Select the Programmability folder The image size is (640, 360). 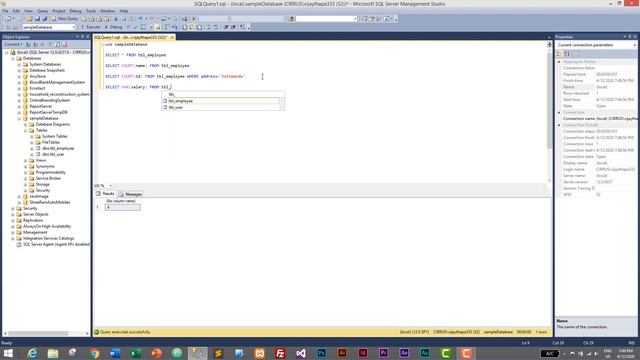[51, 172]
